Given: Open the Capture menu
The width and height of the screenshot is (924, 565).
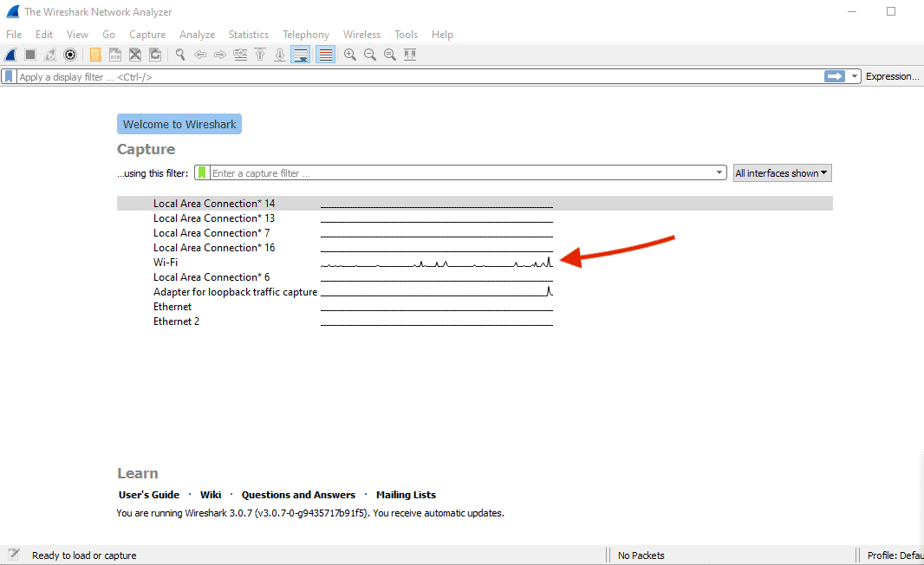Looking at the screenshot, I should click(x=146, y=34).
